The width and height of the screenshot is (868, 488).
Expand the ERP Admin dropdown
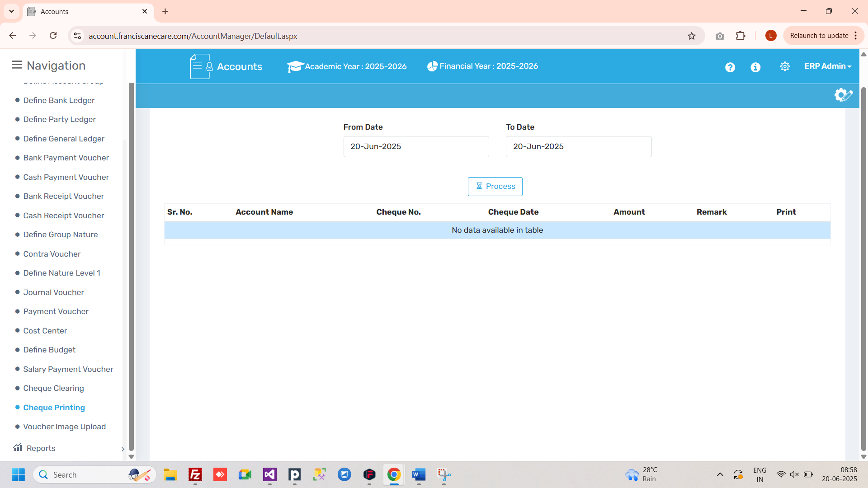coord(827,66)
